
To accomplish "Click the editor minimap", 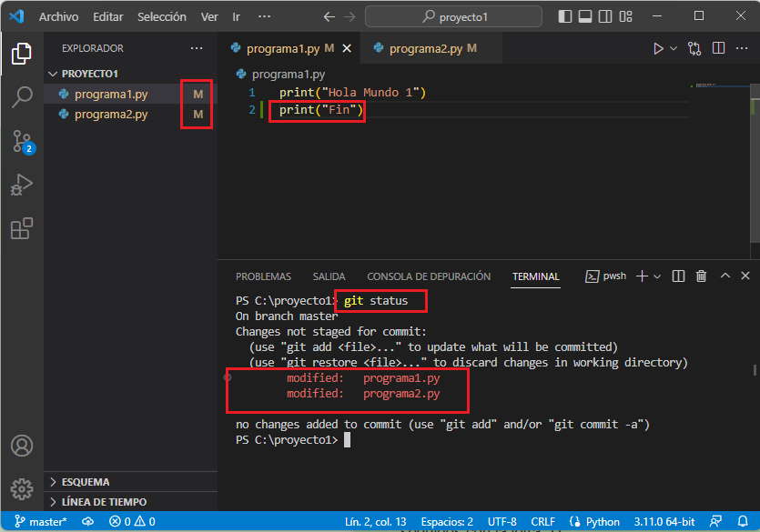I will click(x=719, y=85).
